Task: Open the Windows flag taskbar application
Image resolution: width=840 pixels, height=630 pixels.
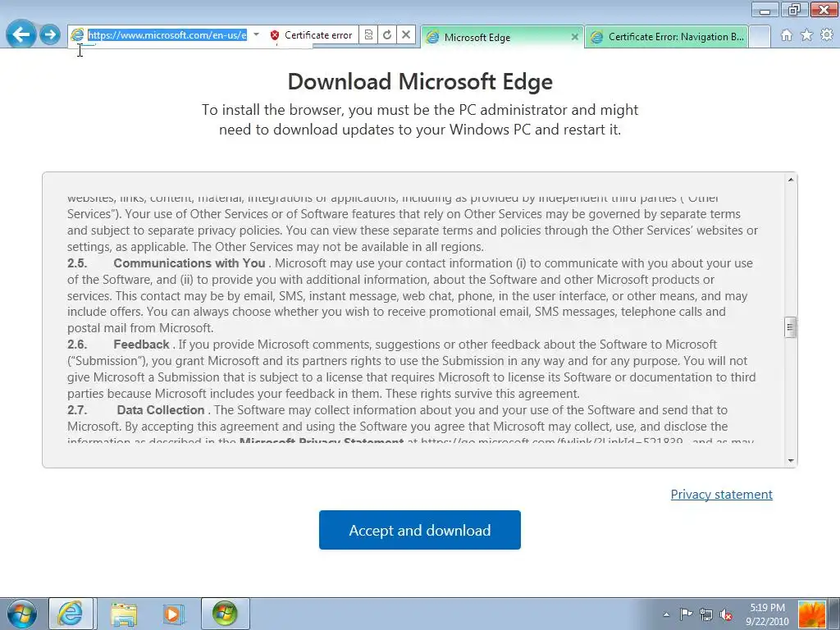Action: coord(225,614)
